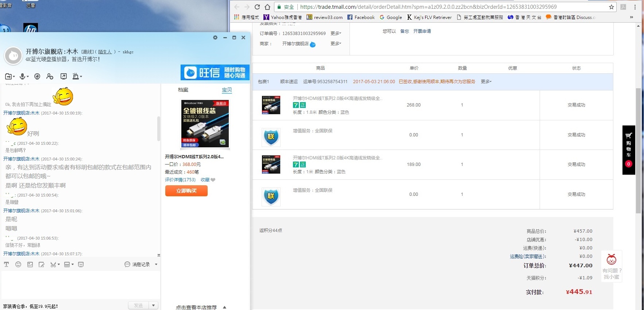Screen dimensions: 644x310
Task: Expand 更多 beside the order number
Action: tap(336, 33)
